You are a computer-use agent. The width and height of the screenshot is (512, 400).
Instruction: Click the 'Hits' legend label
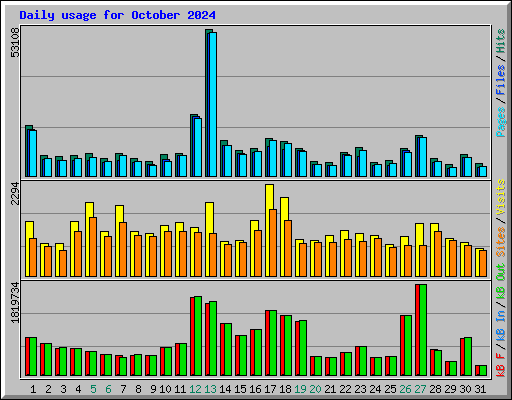pos(500,41)
